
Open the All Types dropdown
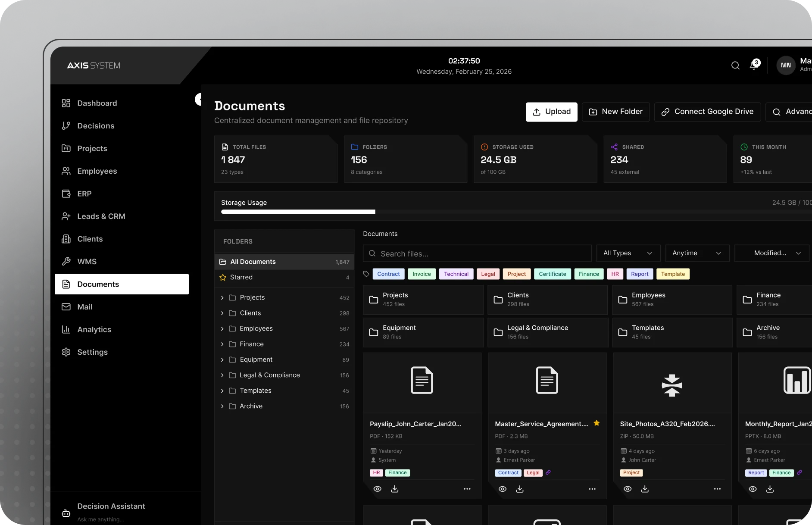pos(628,253)
